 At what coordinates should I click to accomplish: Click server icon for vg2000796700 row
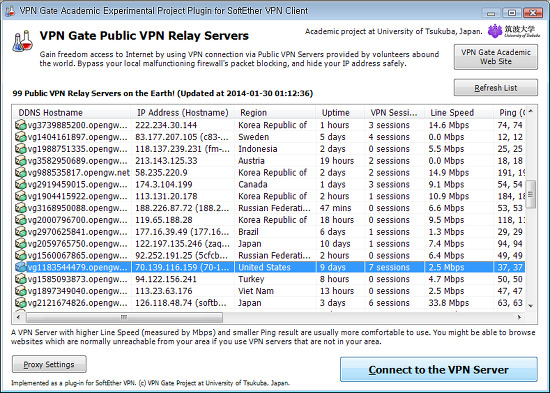[x=21, y=220]
